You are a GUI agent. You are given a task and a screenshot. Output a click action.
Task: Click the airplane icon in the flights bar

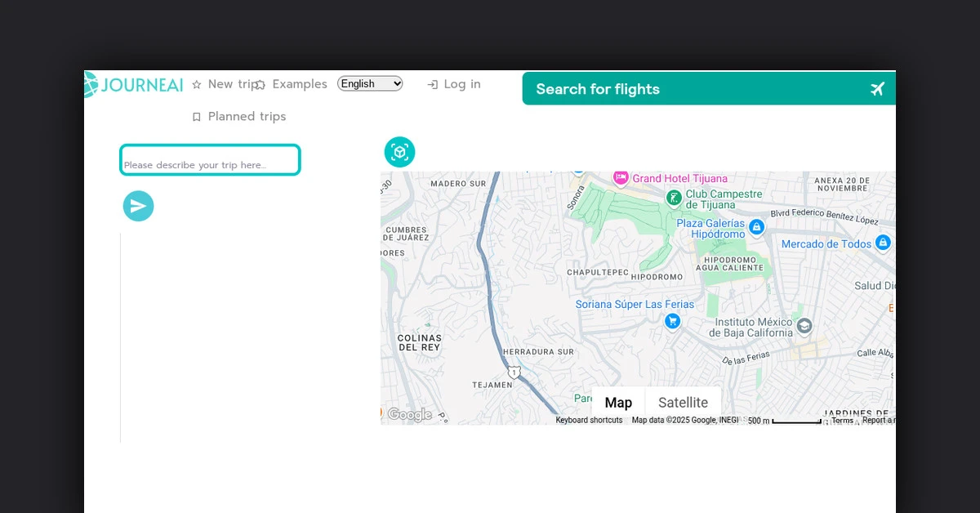(878, 89)
